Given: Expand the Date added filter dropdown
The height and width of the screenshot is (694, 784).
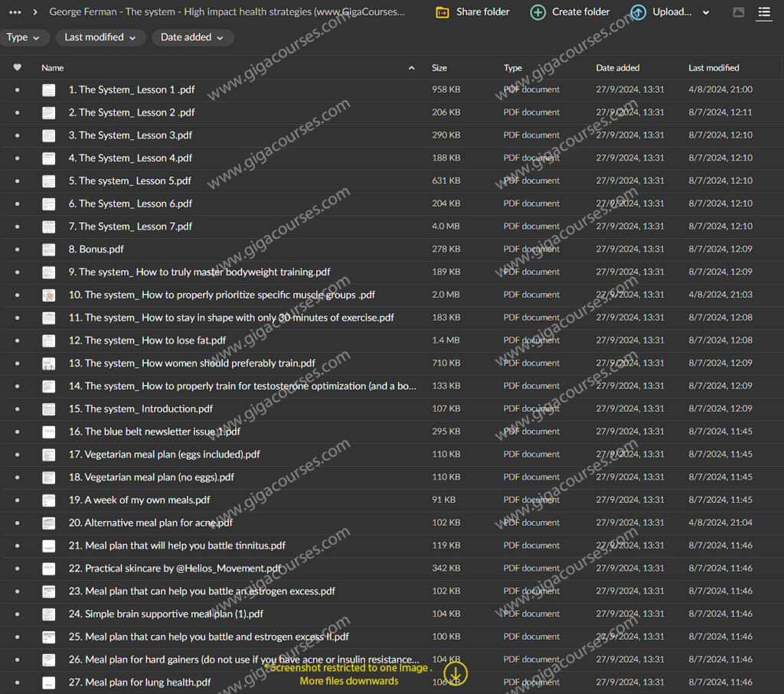Looking at the screenshot, I should (x=192, y=37).
